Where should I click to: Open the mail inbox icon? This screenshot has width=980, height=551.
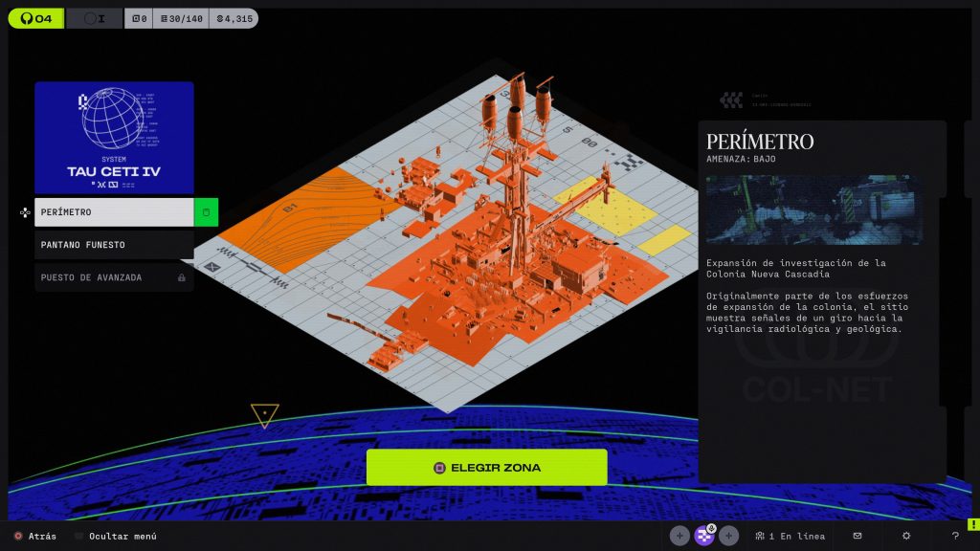tap(857, 536)
